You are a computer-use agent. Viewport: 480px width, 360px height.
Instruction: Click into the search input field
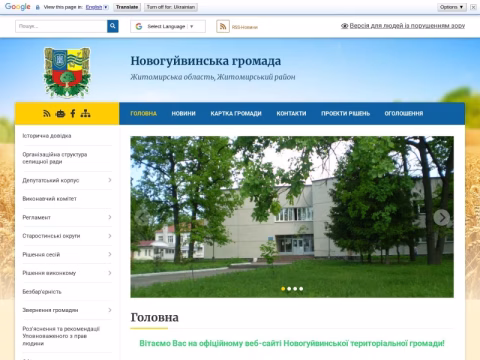61,26
